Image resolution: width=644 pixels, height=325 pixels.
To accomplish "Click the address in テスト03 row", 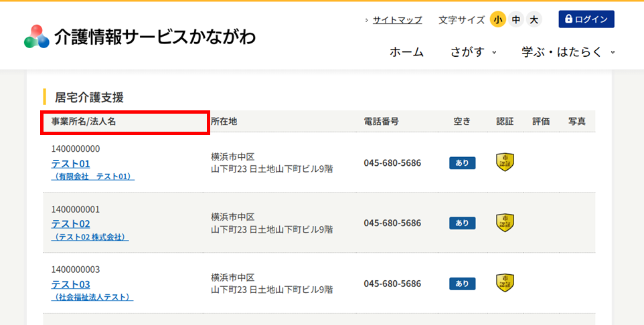I will pos(272,284).
